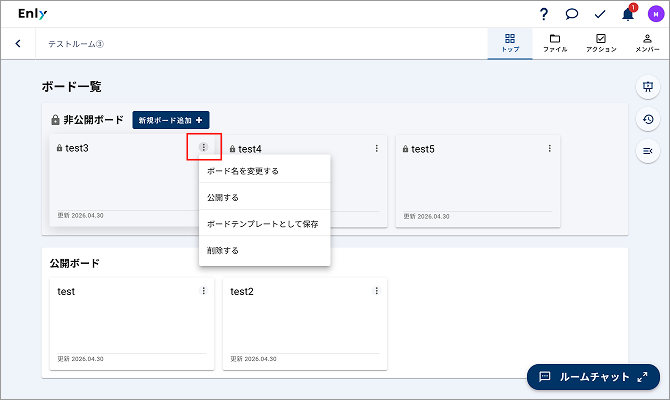Expand room chat using arrows icon

click(x=642, y=377)
